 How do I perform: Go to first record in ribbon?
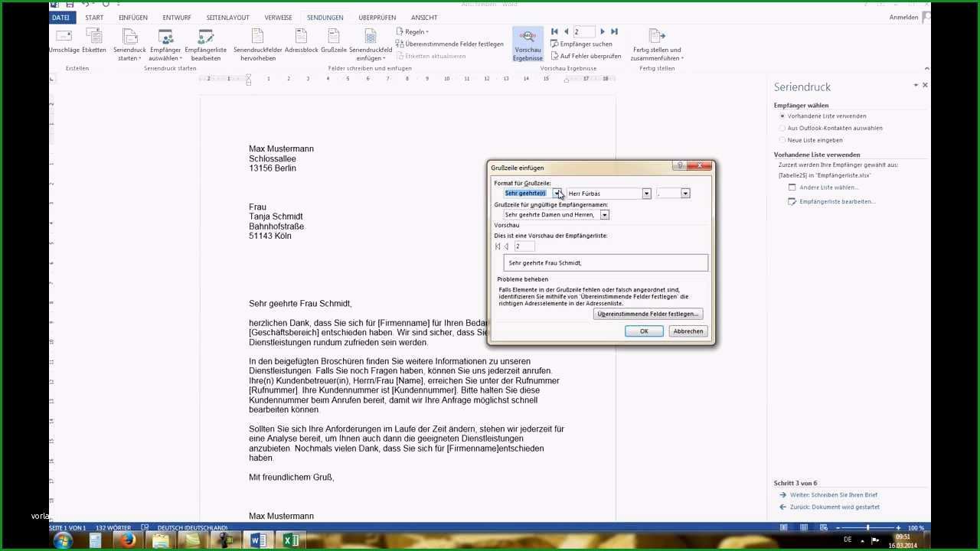click(554, 31)
